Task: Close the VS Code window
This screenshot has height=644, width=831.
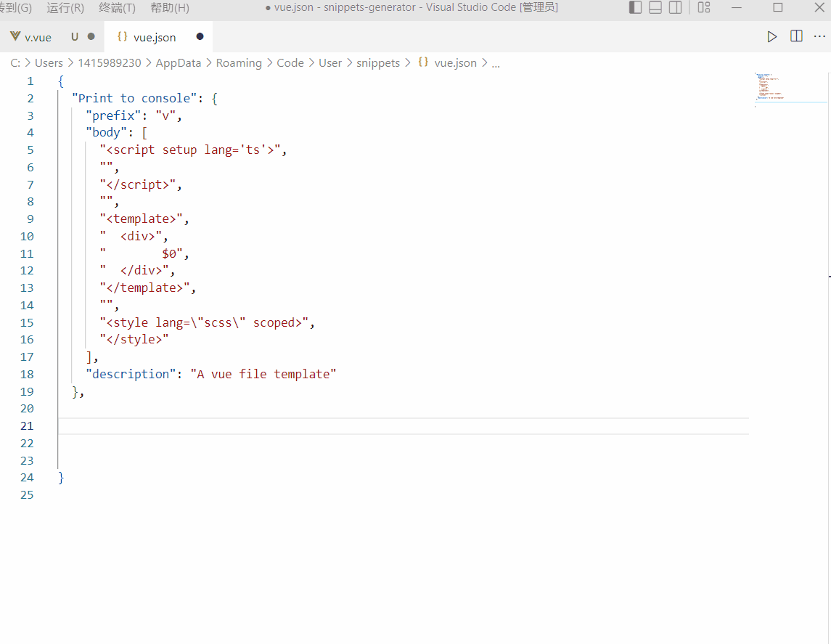Action: 819,7
